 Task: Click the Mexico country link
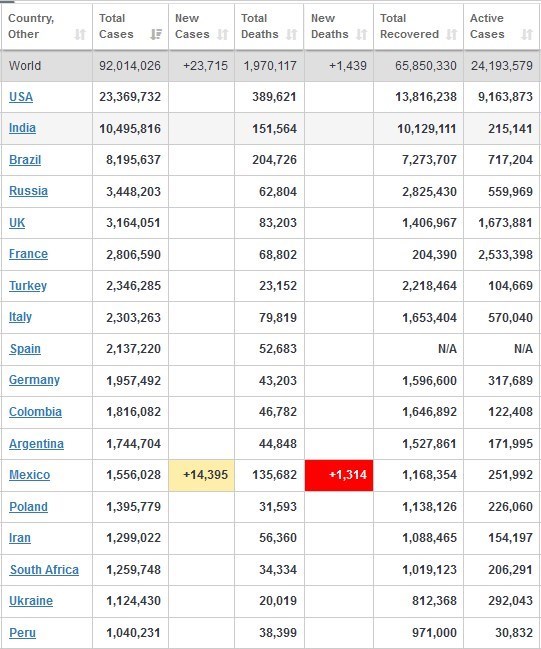[29, 475]
